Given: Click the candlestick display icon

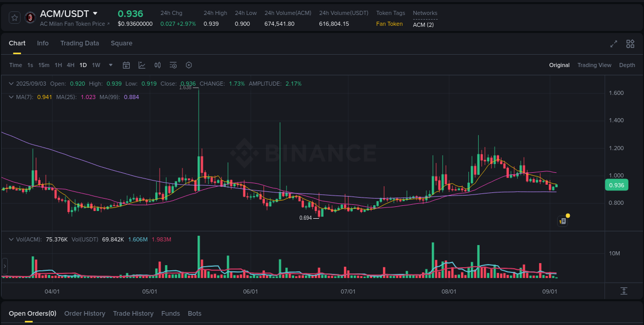Looking at the screenshot, I should tap(158, 65).
